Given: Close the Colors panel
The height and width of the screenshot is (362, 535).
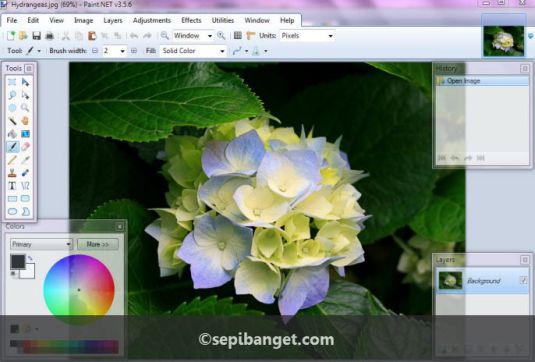Looking at the screenshot, I should pyautogui.click(x=119, y=227).
